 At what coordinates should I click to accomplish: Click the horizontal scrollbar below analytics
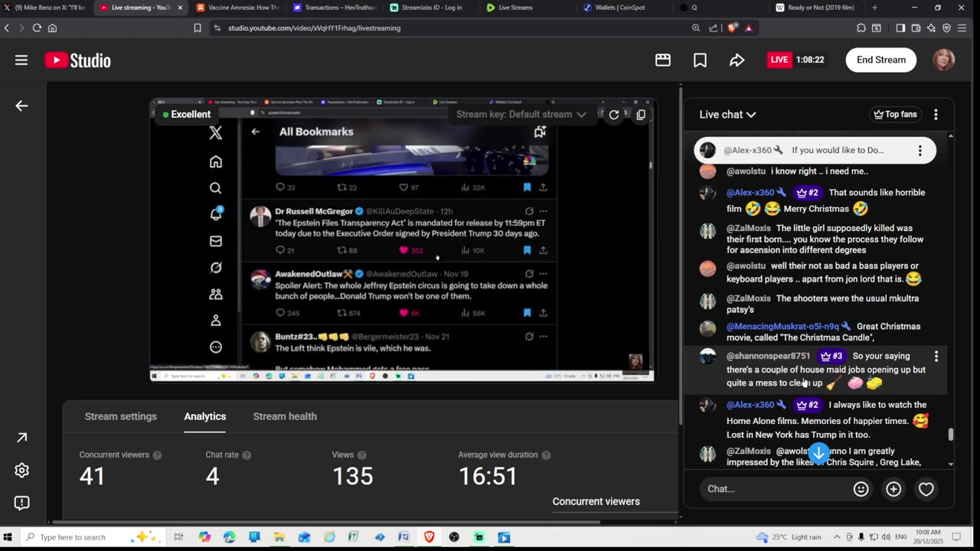pyautogui.click(x=326, y=523)
